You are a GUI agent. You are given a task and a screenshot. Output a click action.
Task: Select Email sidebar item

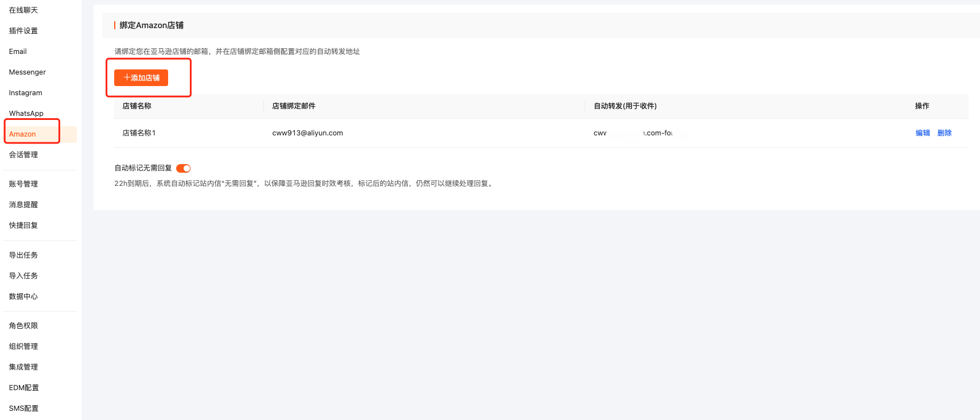[18, 52]
